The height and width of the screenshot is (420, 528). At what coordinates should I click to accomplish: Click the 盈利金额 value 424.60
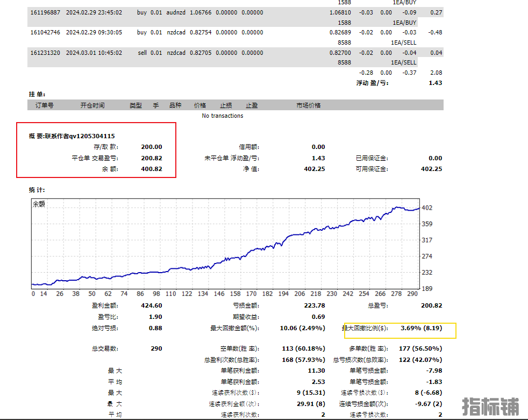(152, 305)
